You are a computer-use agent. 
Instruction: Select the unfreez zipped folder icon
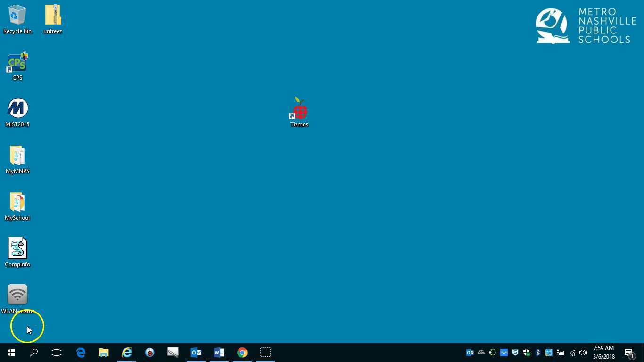pyautogui.click(x=53, y=19)
